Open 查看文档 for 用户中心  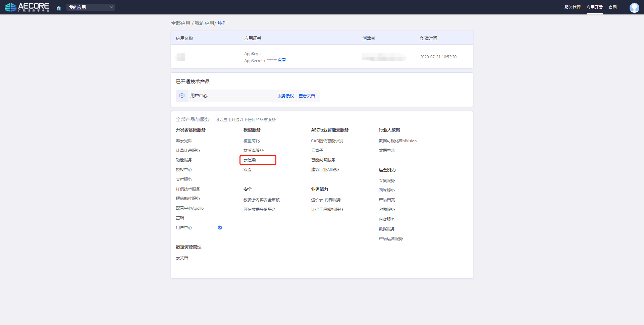(307, 96)
